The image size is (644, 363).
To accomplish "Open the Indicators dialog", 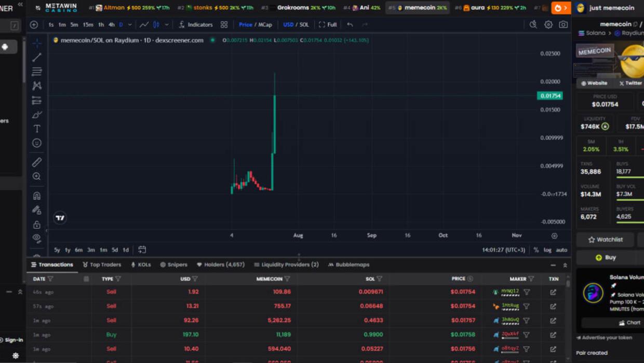I will 195,24.
